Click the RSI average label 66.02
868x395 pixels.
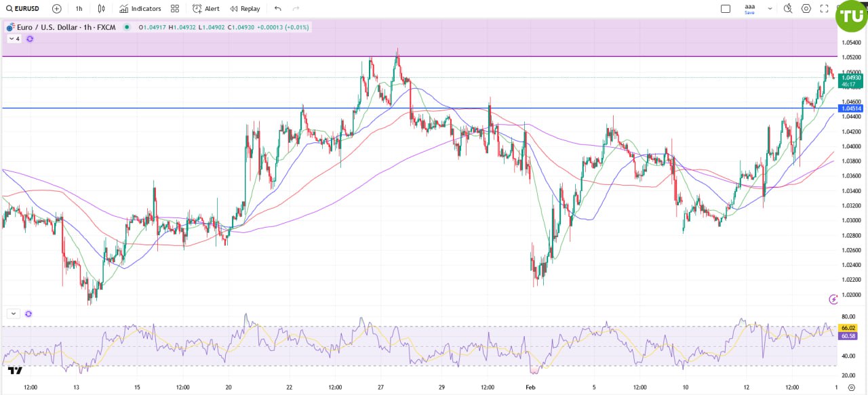pos(848,328)
